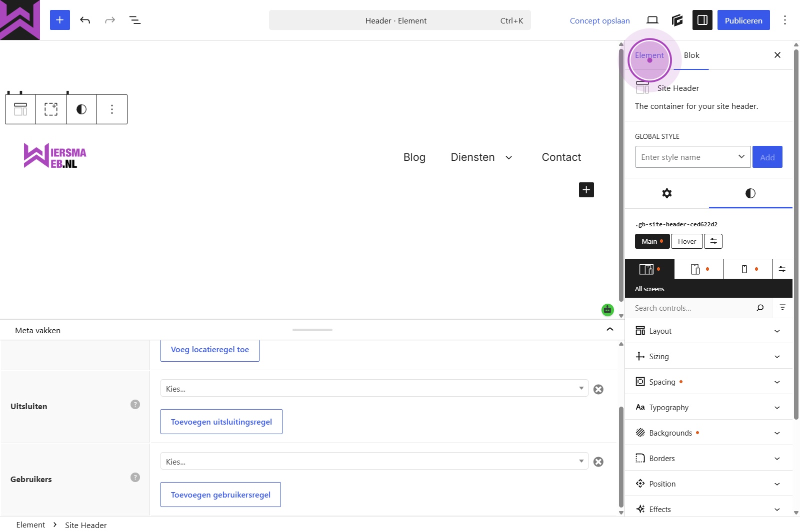Open the GenerateBlocks panel icon
Screen dimensions: 800x532
click(x=677, y=20)
